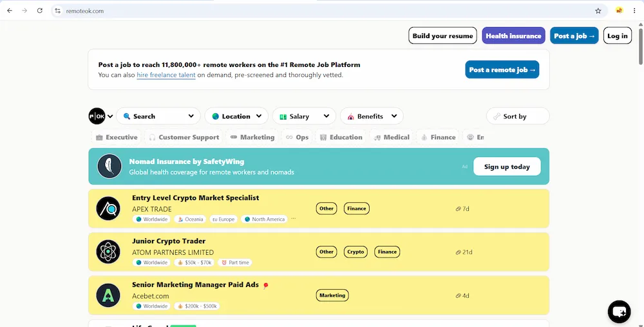
Task: Click Other tag on Junior Crypto Trader
Action: pyautogui.click(x=327, y=252)
